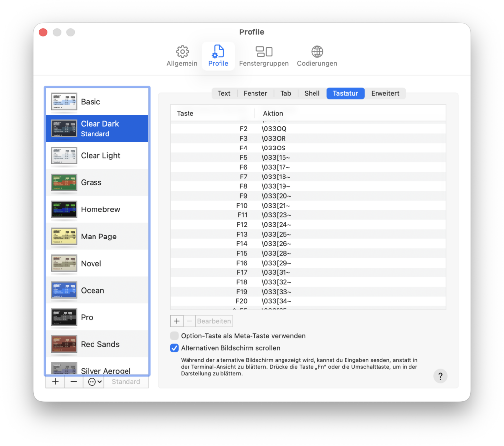Select the Grass profile in list

point(91,182)
